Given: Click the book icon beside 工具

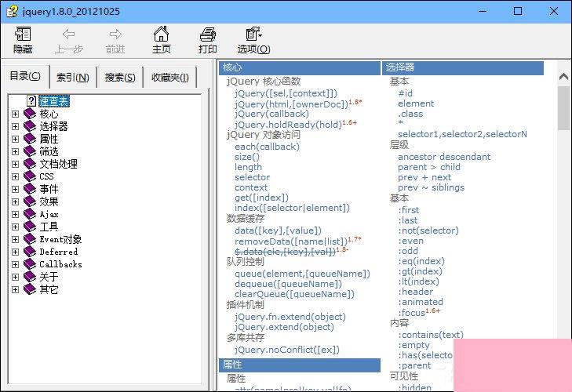Looking at the screenshot, I should pyautogui.click(x=30, y=227).
